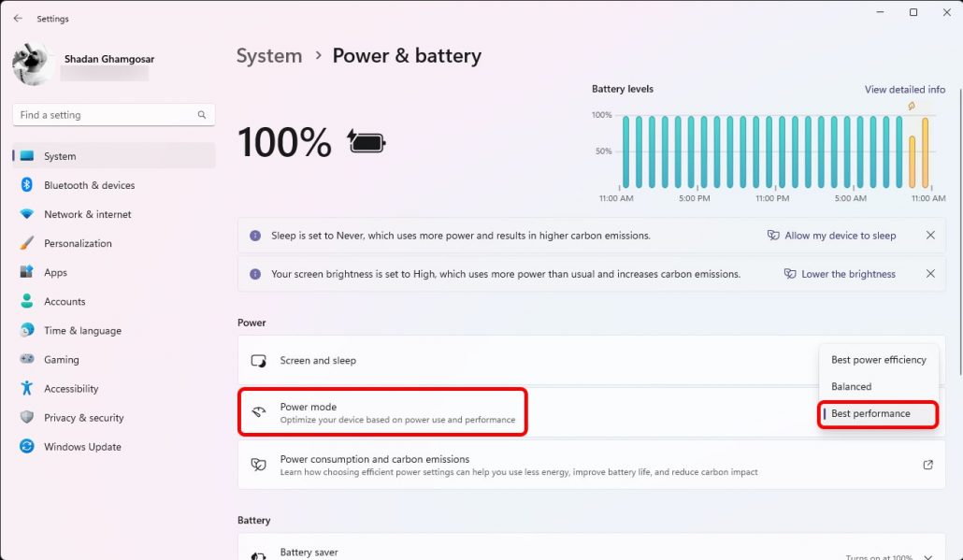Expand the Battery saver section
This screenshot has height=560, width=963.
pyautogui.click(x=928, y=553)
